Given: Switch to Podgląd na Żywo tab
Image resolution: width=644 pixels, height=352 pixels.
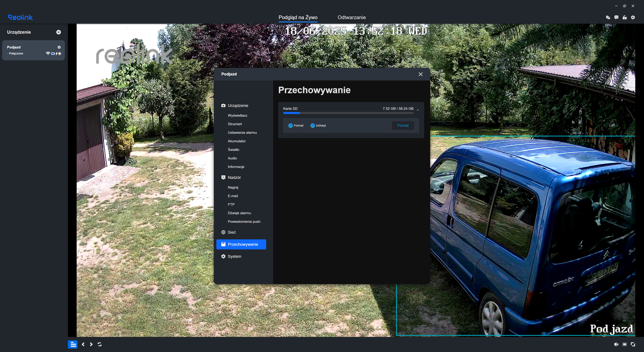Looking at the screenshot, I should [298, 17].
